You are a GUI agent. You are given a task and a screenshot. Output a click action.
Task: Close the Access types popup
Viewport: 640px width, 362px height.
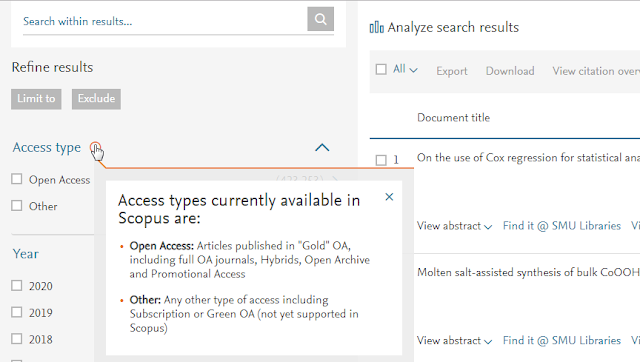tap(389, 197)
